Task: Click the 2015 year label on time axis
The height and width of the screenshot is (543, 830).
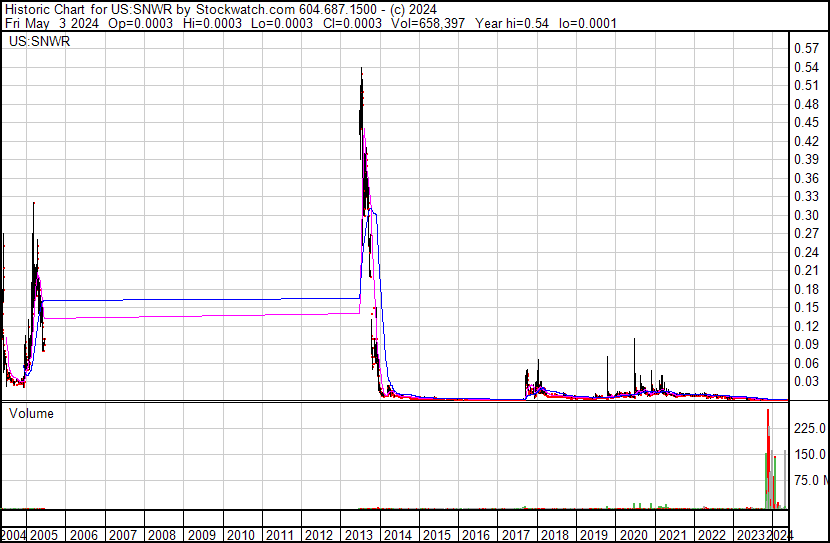Action: 437,536
